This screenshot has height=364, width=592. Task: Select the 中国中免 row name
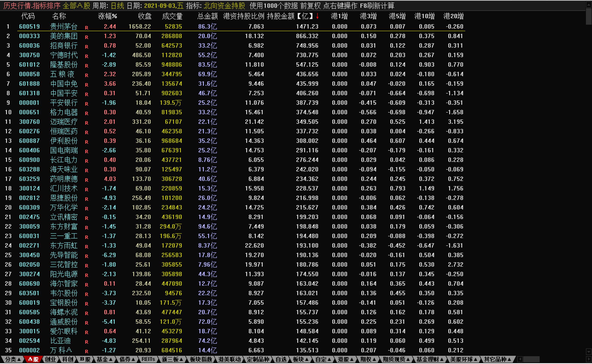[64, 84]
